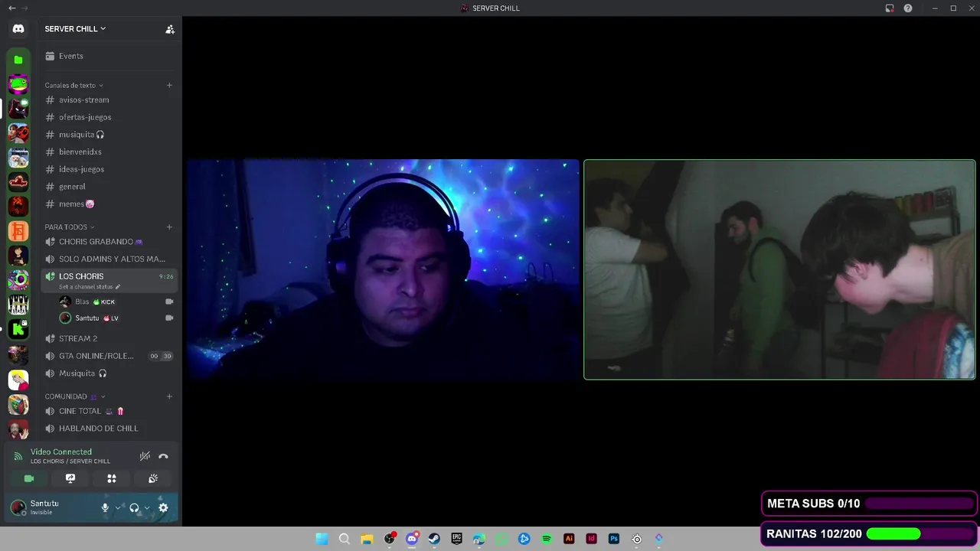Open Epic Games Launcher in taskbar

click(457, 539)
